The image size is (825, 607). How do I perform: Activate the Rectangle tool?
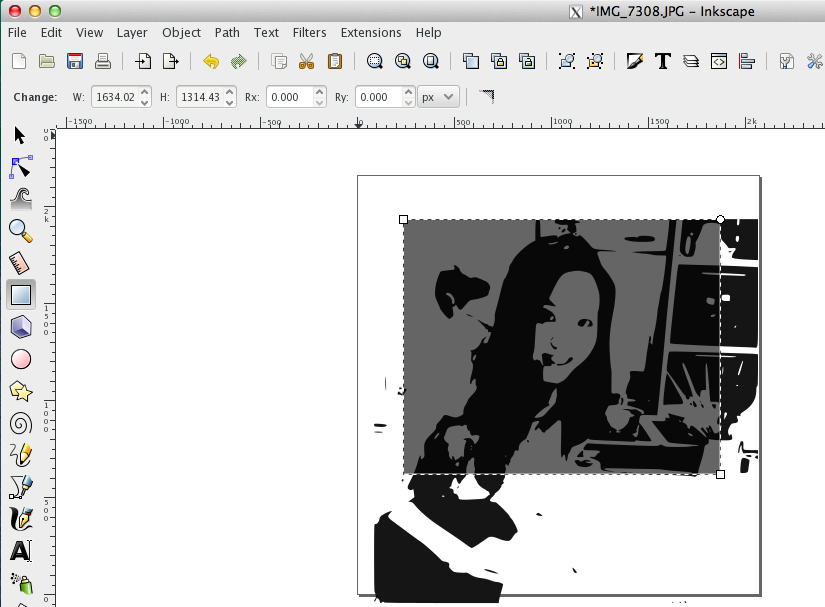pos(21,295)
